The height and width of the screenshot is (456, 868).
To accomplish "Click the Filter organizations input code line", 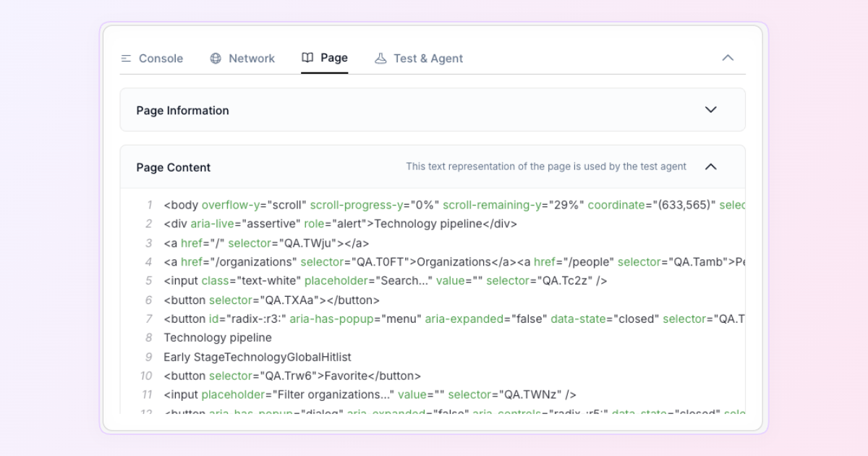I will [370, 394].
